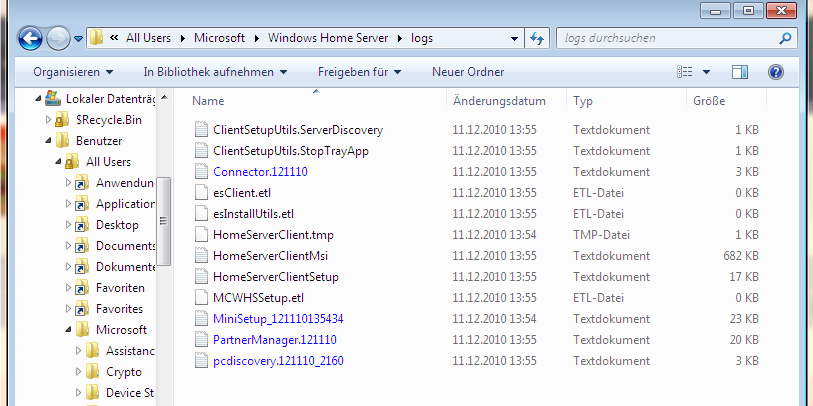Collapse the All Users tree node
Viewport: 813px width, 406px height.
(x=59, y=162)
